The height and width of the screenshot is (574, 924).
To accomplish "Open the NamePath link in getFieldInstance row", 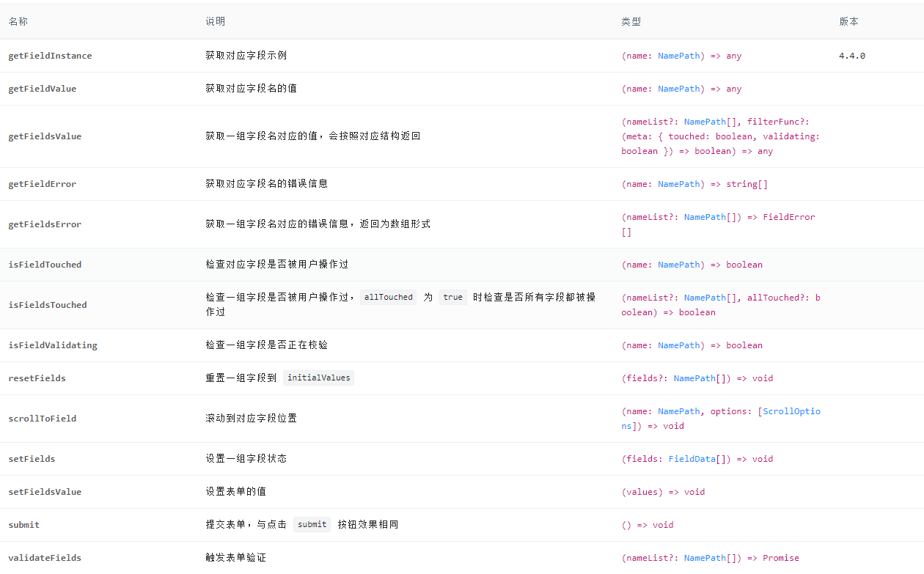I will pyautogui.click(x=678, y=56).
